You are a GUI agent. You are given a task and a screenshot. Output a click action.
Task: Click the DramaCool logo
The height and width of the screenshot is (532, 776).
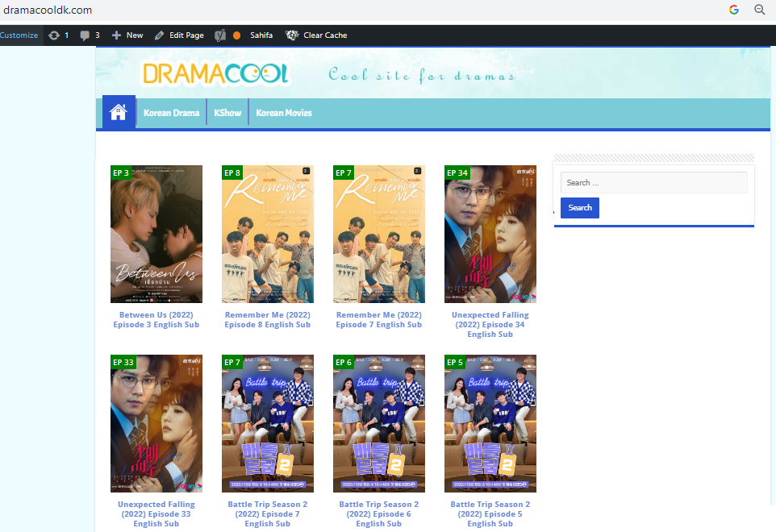216,73
